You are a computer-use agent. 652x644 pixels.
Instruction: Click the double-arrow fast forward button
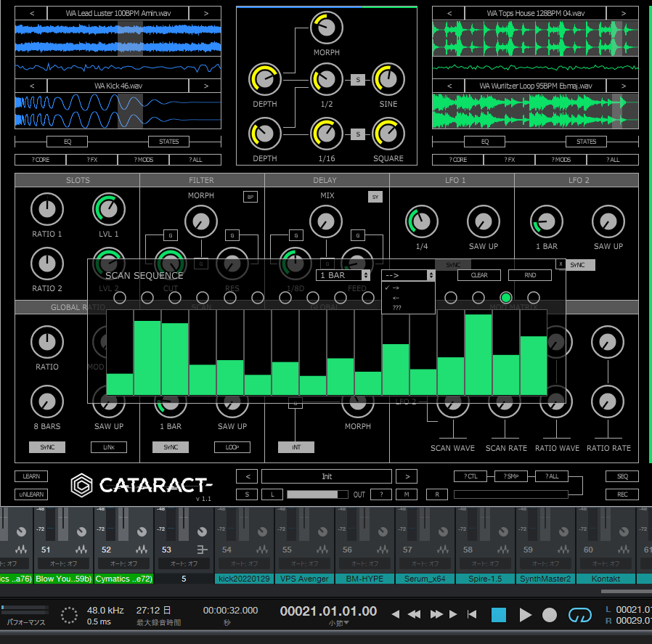[436, 614]
